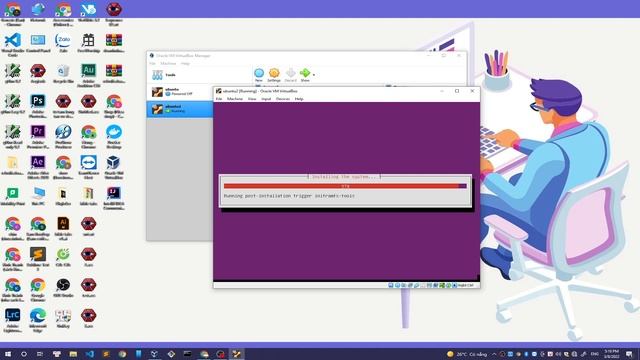Open Help menu in VirtualBox Manager
Viewport: 640px width, 360px height.
[x=185, y=64]
